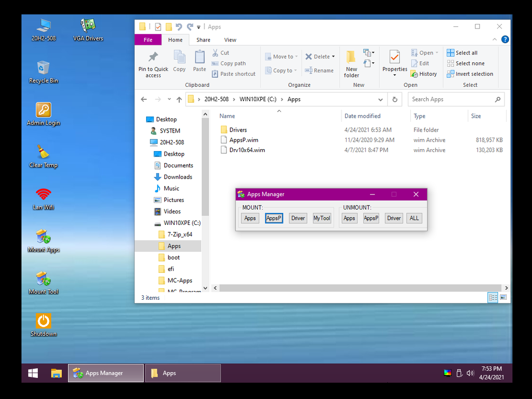Click Edit in the Open group
This screenshot has width=532, height=399.
(x=420, y=63)
